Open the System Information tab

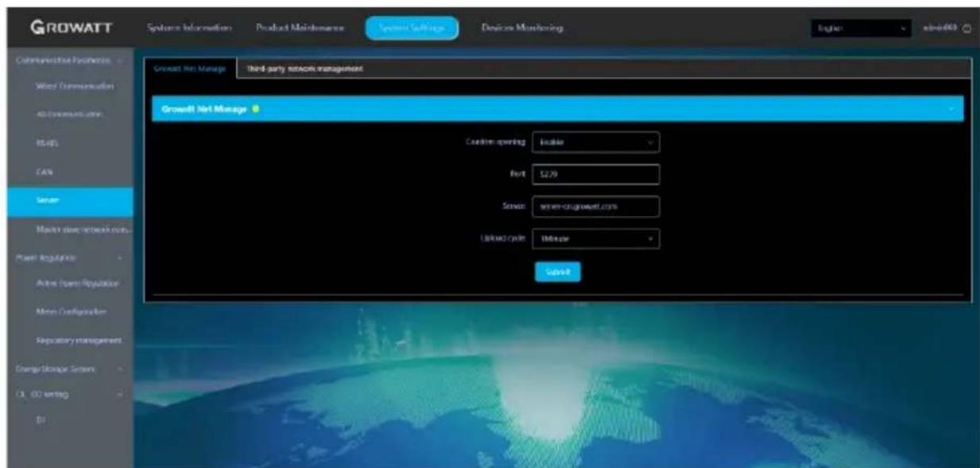pos(189,28)
